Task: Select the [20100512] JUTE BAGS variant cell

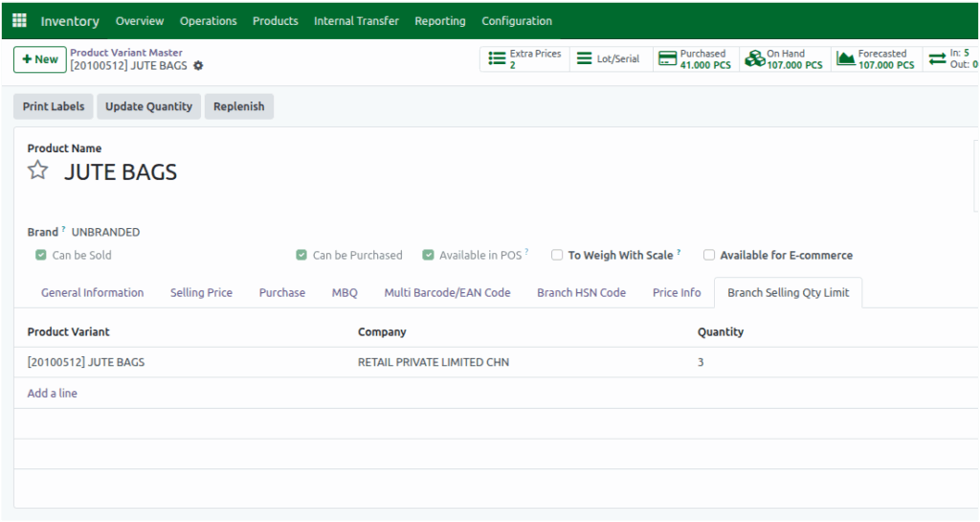Action: pos(85,362)
